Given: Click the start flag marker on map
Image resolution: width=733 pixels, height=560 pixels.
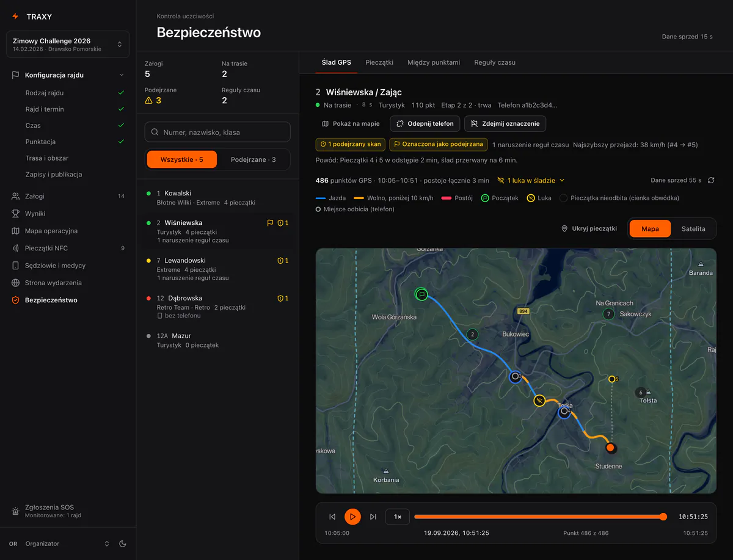Looking at the screenshot, I should pos(421,294).
